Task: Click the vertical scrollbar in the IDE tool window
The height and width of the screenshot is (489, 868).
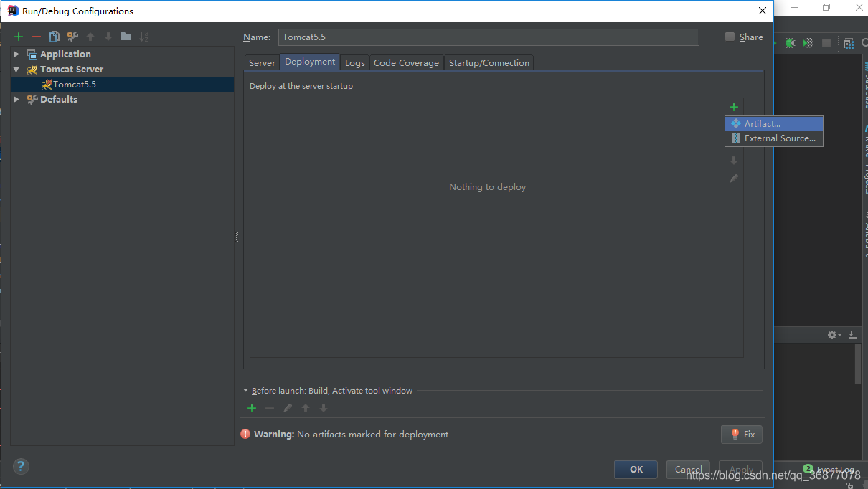Action: tap(858, 364)
